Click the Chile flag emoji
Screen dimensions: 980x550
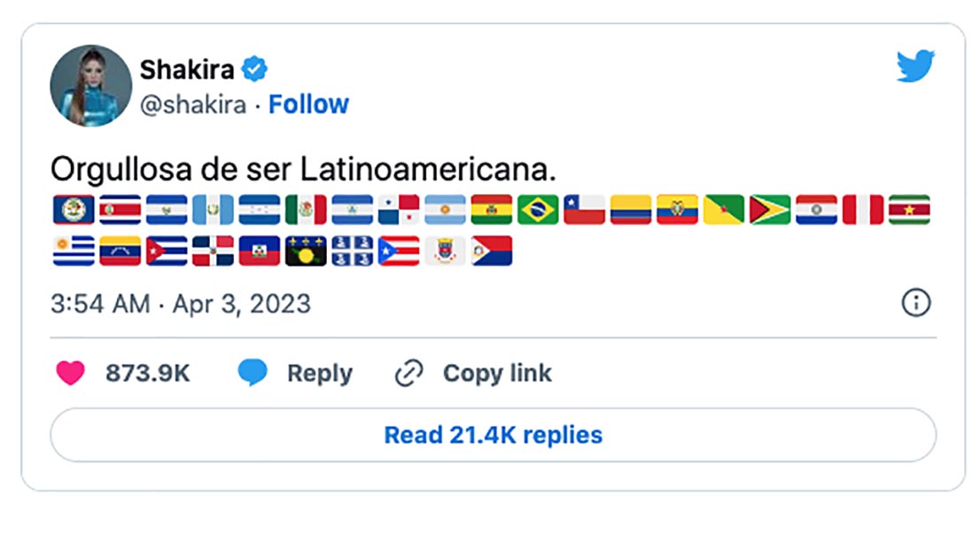click(x=584, y=210)
